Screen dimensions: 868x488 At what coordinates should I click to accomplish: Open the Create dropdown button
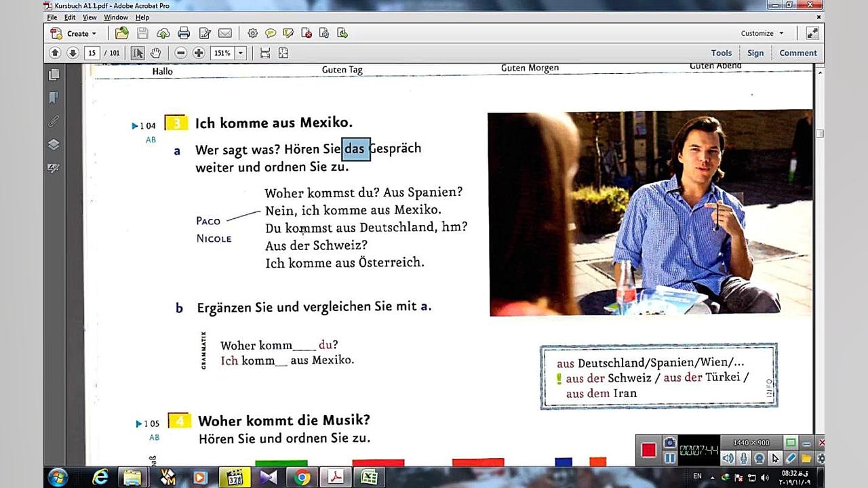(73, 33)
